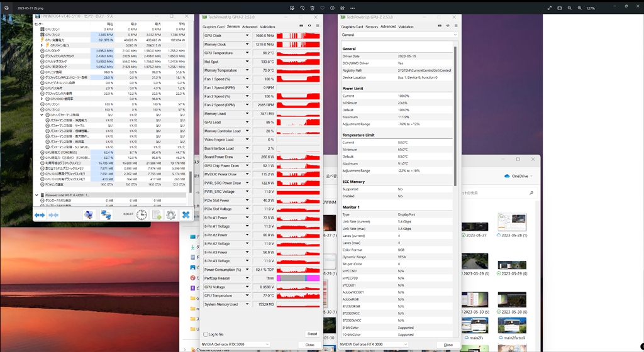644x352 pixels.
Task: Click HWiNFO expand columns blue arrows icon
Action: [40, 215]
